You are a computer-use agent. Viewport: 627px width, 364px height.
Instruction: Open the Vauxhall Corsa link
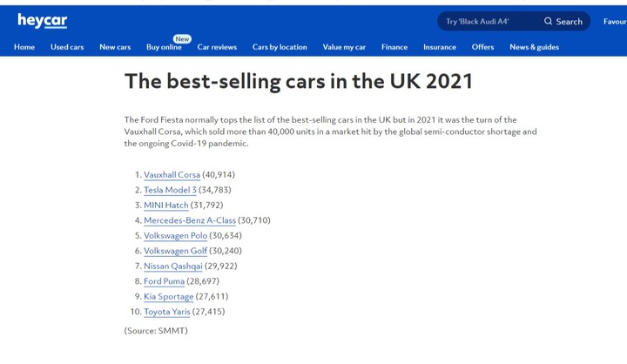pos(172,175)
